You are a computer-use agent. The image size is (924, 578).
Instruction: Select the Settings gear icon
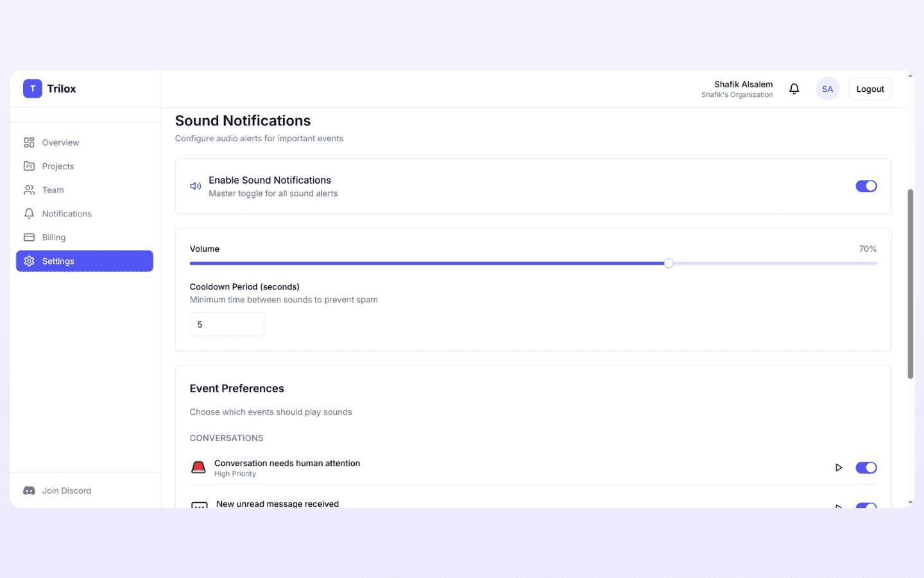coord(30,261)
